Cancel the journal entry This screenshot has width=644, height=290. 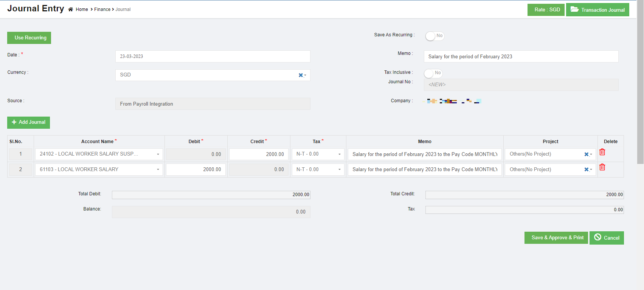(x=606, y=238)
